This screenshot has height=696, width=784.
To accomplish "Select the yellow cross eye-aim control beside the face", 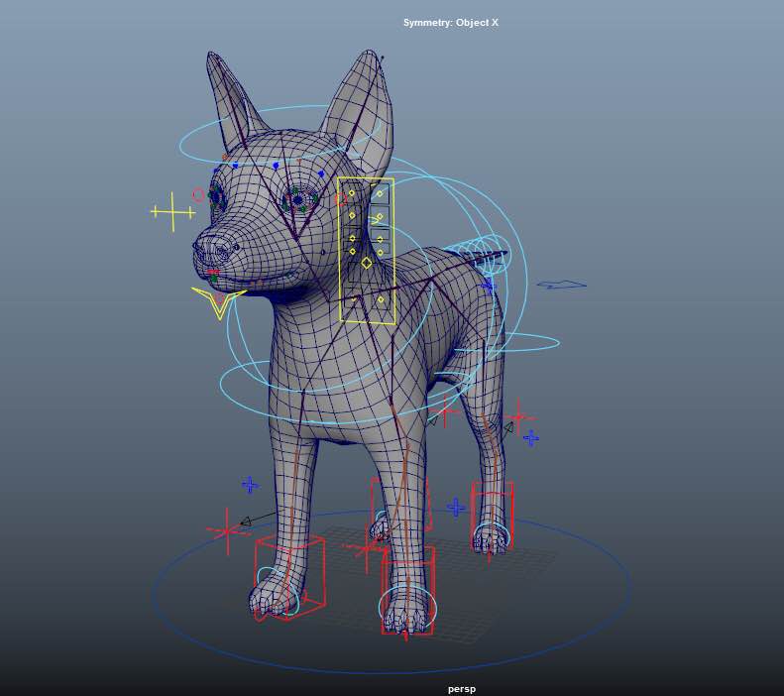I will [173, 212].
